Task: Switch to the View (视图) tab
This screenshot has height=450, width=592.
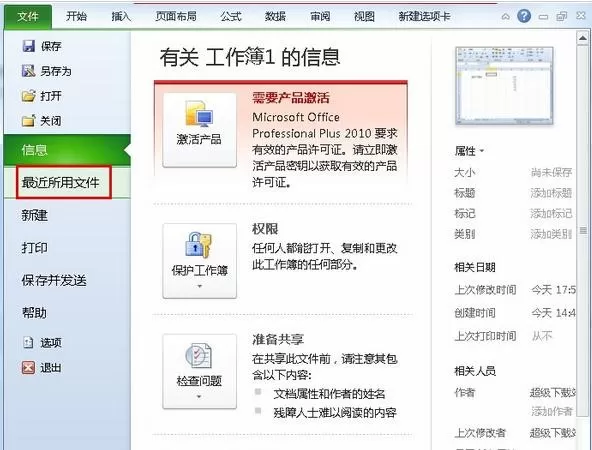Action: (364, 16)
